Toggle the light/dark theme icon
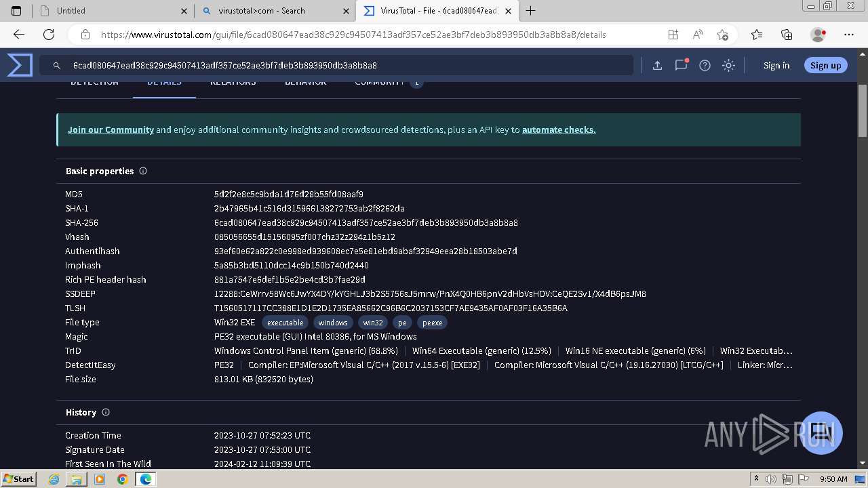This screenshot has width=868, height=488. click(728, 65)
